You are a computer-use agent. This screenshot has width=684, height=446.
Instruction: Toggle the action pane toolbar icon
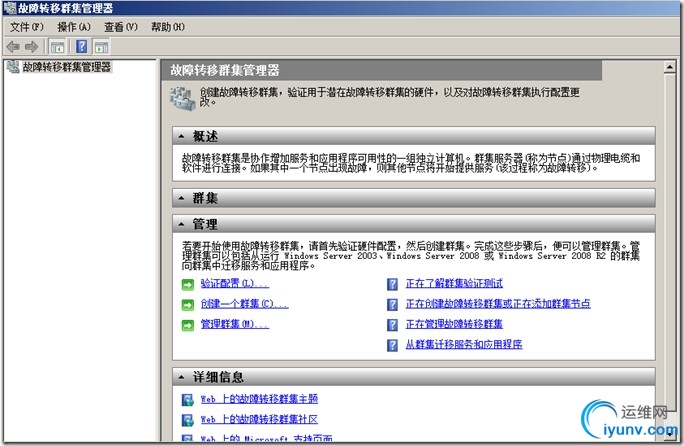coord(101,46)
